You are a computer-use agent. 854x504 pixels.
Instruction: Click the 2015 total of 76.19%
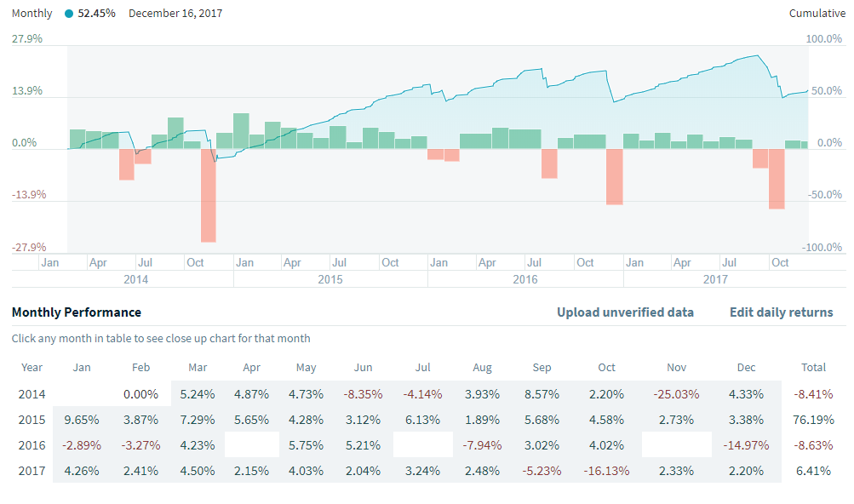pyautogui.click(x=813, y=420)
